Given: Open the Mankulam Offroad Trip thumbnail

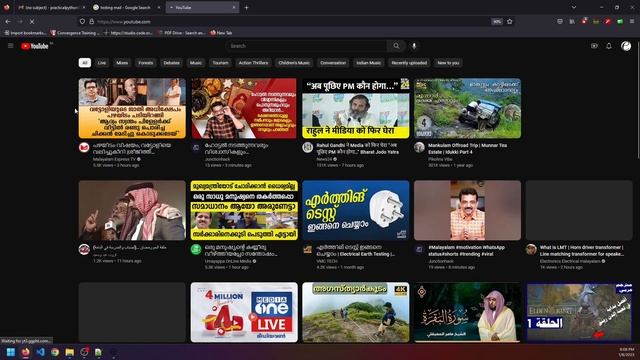Looking at the screenshot, I should (x=467, y=108).
